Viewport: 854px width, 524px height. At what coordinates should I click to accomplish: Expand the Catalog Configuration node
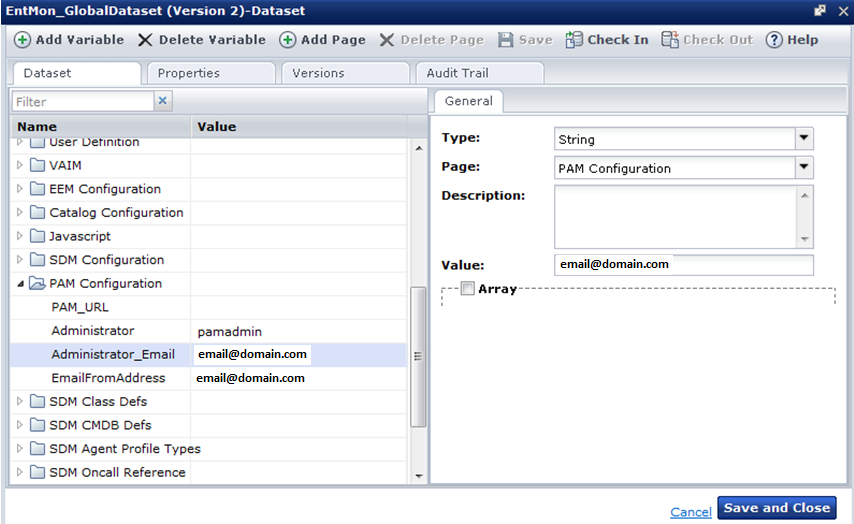(20, 212)
